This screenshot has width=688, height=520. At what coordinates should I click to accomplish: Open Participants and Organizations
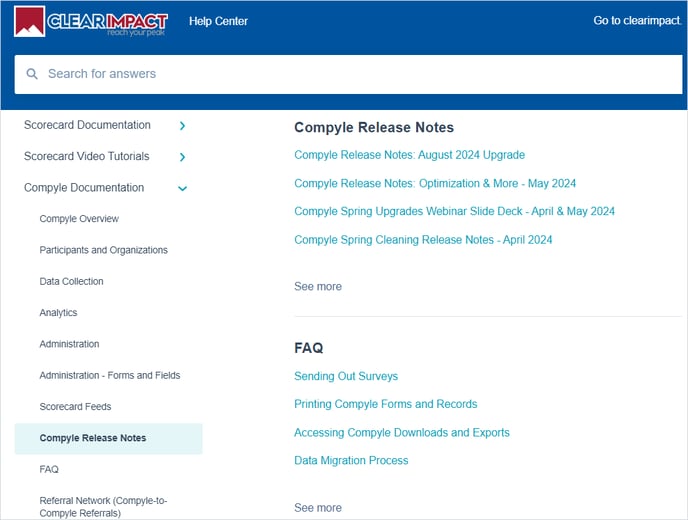point(104,250)
